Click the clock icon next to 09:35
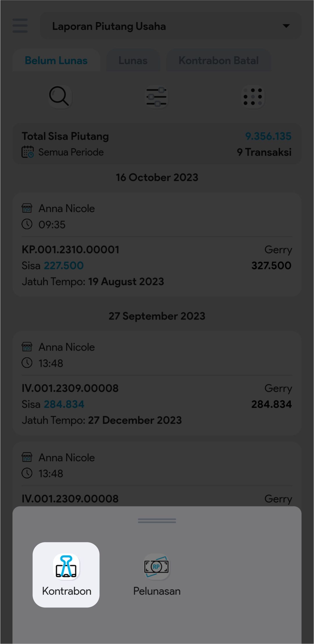Screen dimensions: 314x644 [x=27, y=224]
